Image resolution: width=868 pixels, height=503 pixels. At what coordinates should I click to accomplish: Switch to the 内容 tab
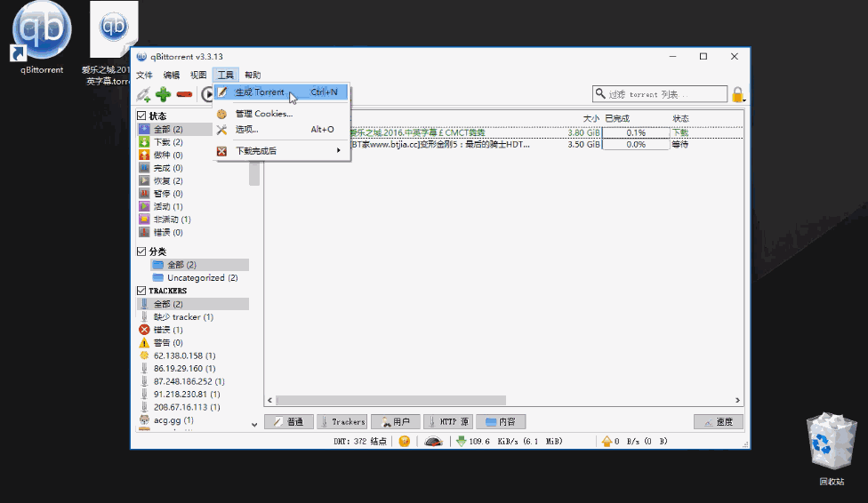tap(501, 421)
